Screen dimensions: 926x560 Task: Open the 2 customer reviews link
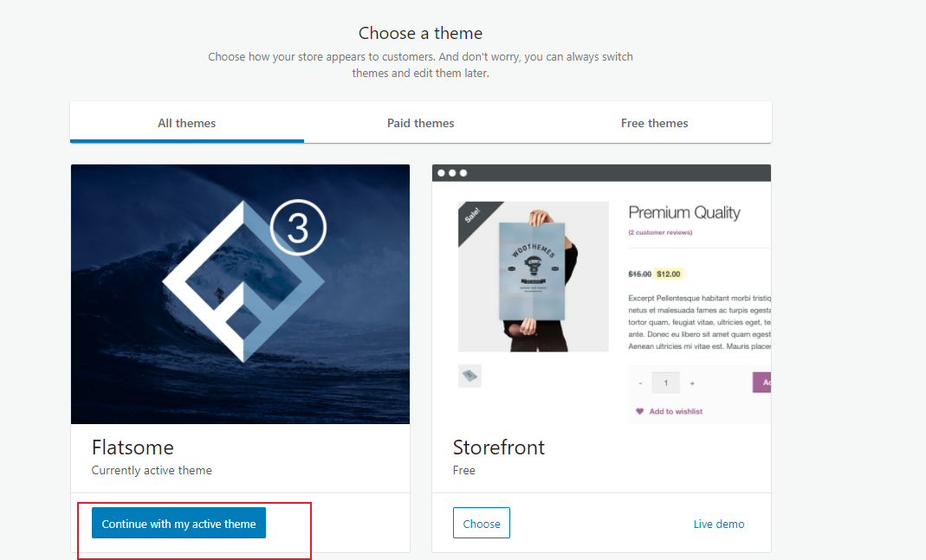[660, 232]
